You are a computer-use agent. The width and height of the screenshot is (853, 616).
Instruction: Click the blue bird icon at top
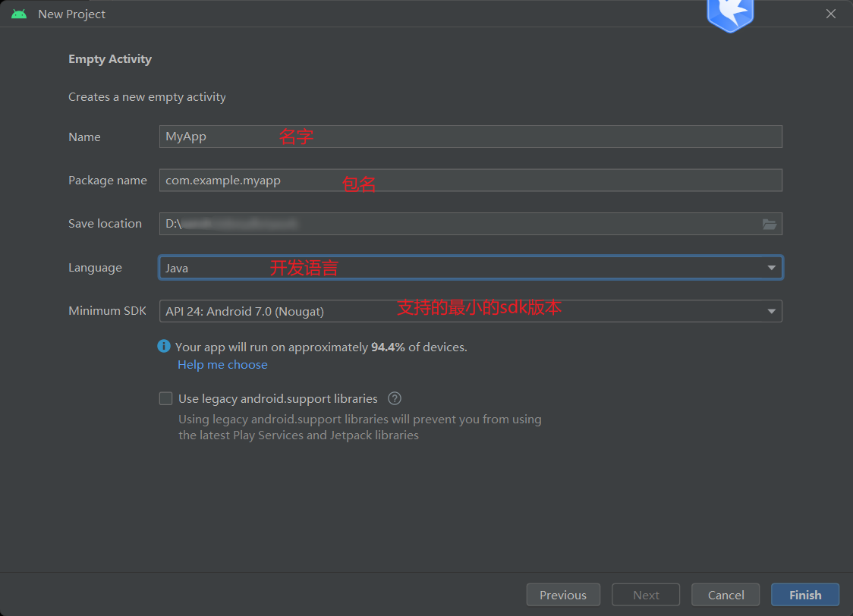click(730, 14)
